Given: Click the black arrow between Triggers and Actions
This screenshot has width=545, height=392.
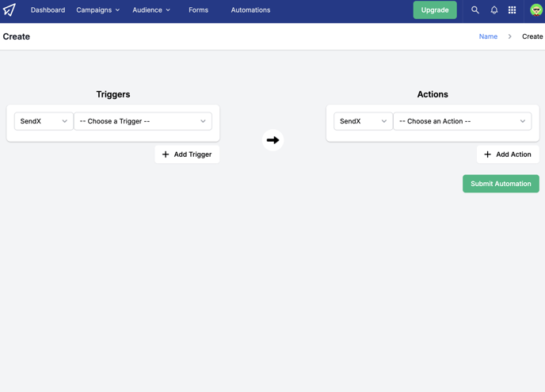Looking at the screenshot, I should [272, 140].
